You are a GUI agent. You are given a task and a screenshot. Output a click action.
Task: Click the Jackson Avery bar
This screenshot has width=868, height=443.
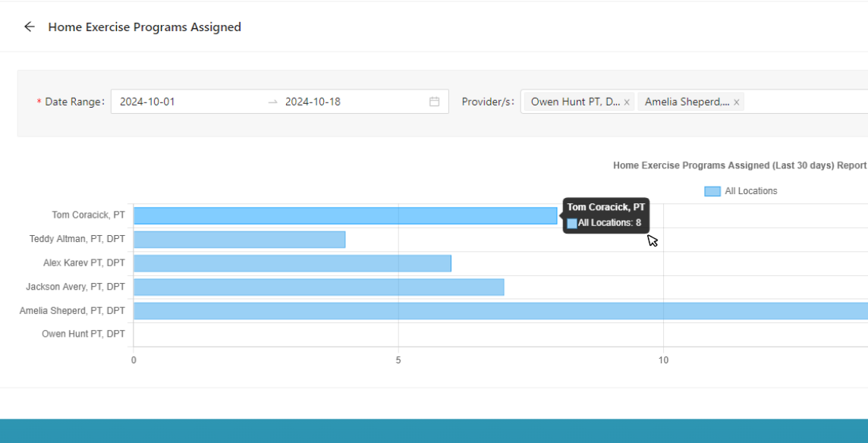[319, 287]
